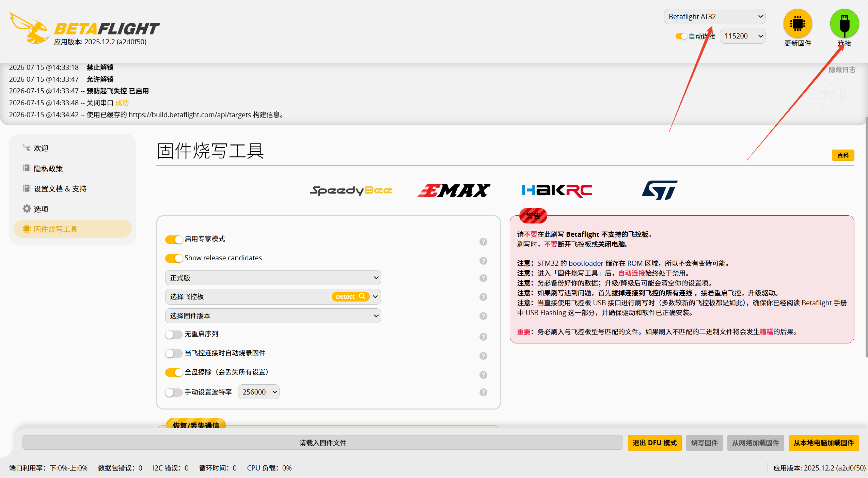Image resolution: width=868 pixels, height=478 pixels.
Task: Click 从本地电脑加载固件 button
Action: [x=823, y=443]
